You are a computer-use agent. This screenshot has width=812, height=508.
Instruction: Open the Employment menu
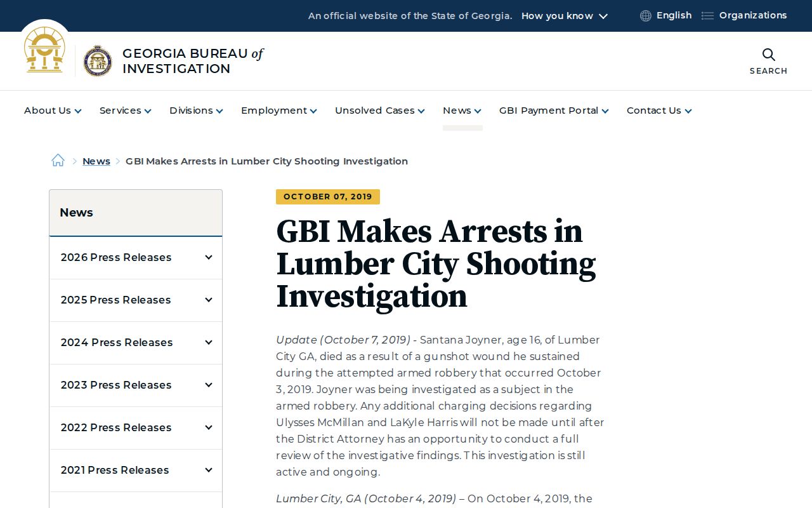(278, 110)
